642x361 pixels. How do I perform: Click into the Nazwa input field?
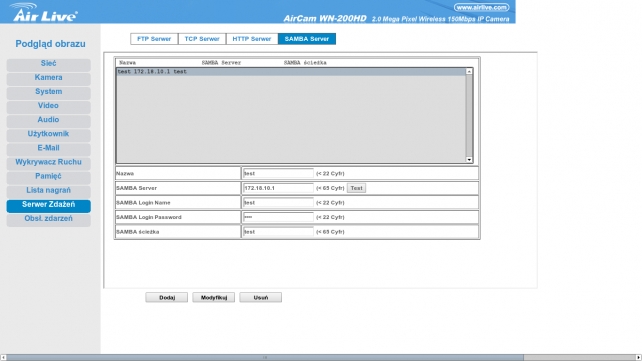point(278,174)
